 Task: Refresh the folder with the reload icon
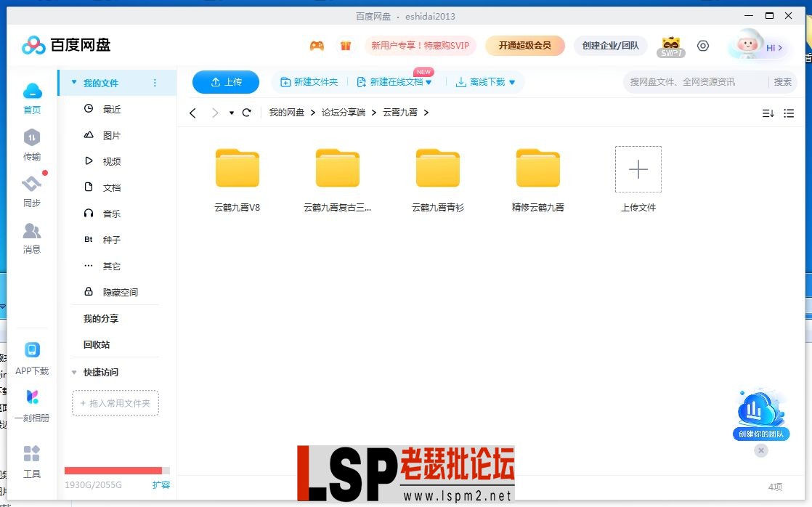[246, 113]
